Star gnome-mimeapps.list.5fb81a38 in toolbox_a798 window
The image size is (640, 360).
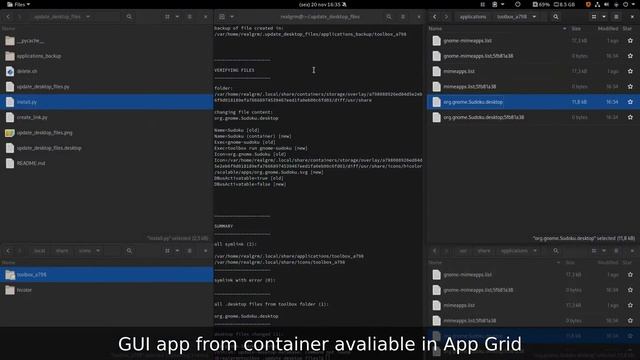(630, 56)
